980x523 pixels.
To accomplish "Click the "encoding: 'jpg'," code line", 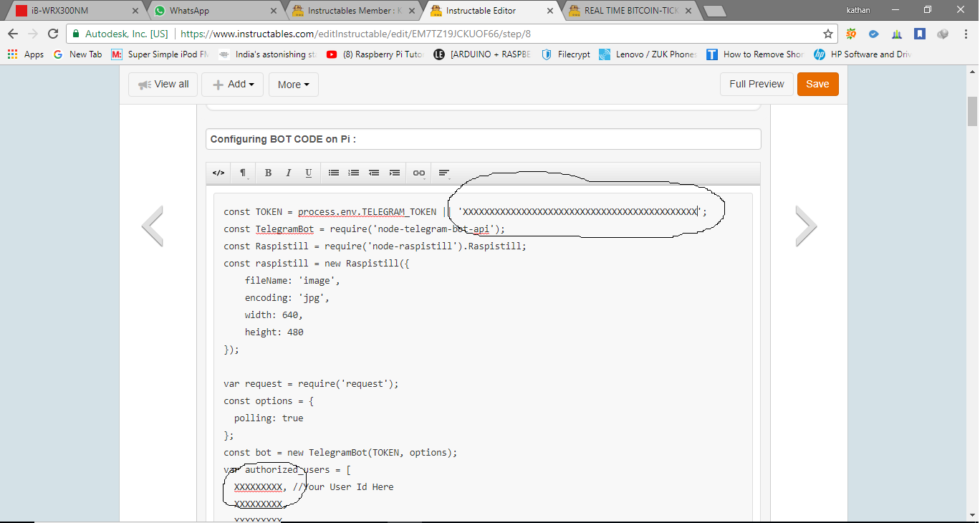I will 287,298.
